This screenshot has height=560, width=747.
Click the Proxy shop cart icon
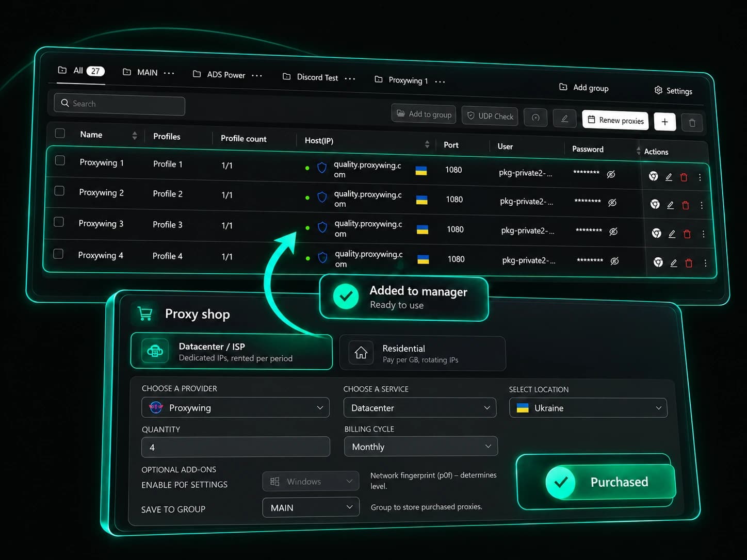(x=145, y=314)
